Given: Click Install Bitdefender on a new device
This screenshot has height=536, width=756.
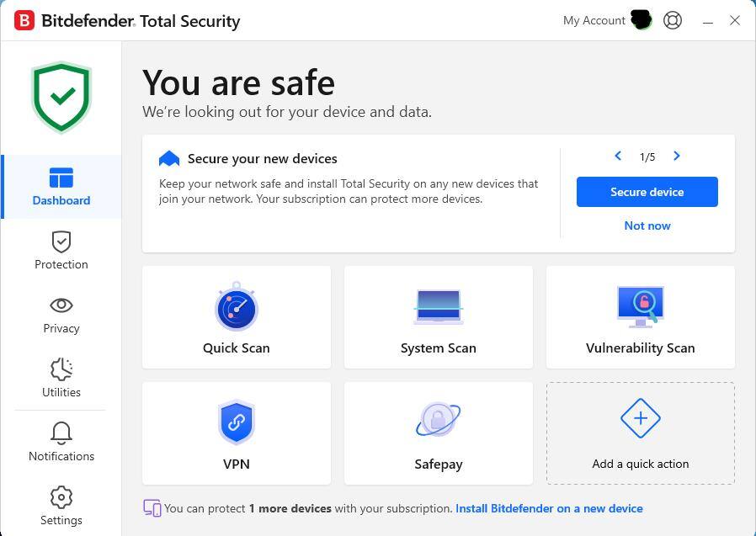Looking at the screenshot, I should 549,508.
